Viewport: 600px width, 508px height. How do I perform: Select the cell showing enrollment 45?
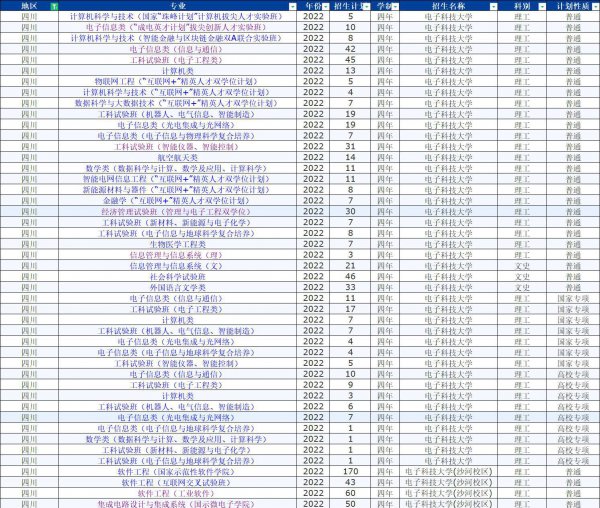(350, 60)
